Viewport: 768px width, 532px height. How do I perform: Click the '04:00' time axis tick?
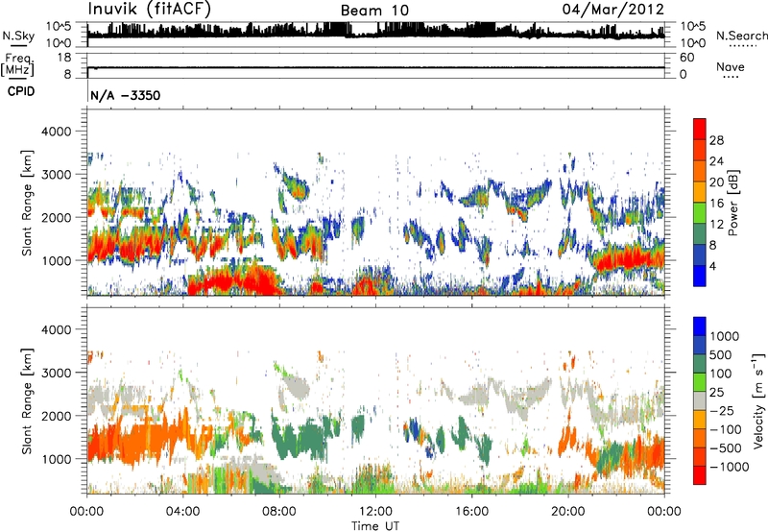click(x=183, y=512)
